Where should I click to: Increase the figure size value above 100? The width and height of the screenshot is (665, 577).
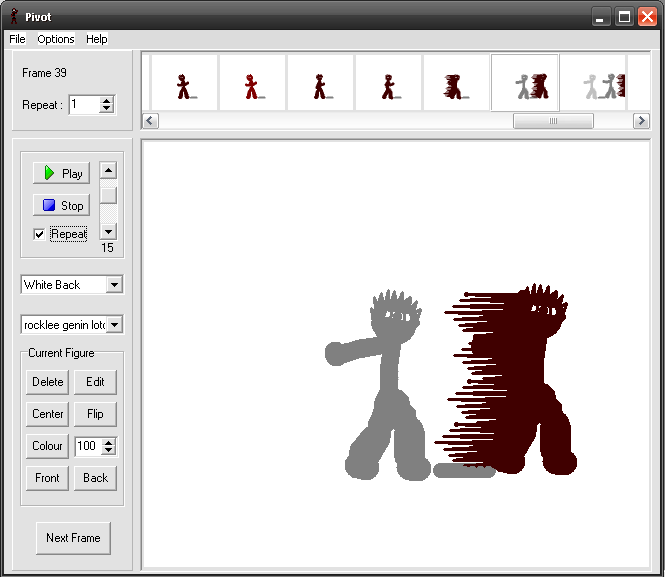109,443
